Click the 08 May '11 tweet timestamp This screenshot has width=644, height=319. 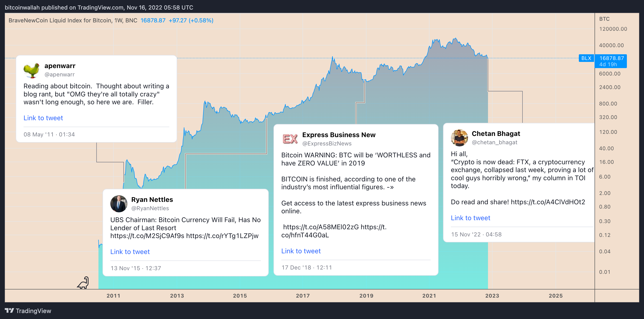point(49,134)
